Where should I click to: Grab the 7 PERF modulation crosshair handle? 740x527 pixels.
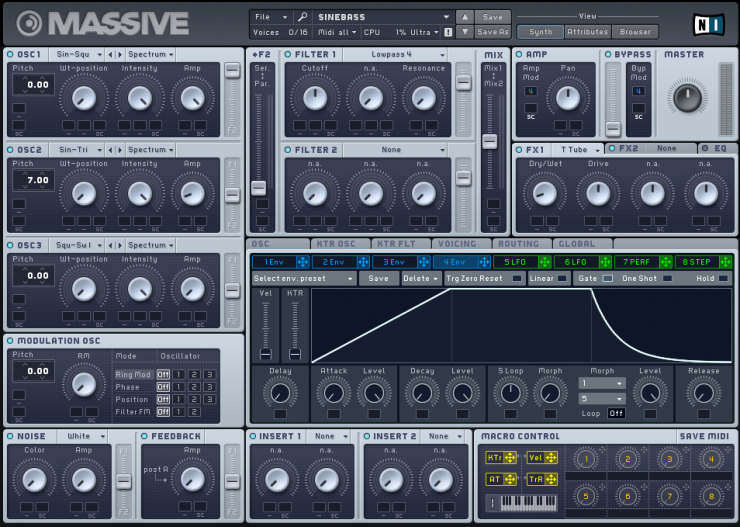(665, 262)
